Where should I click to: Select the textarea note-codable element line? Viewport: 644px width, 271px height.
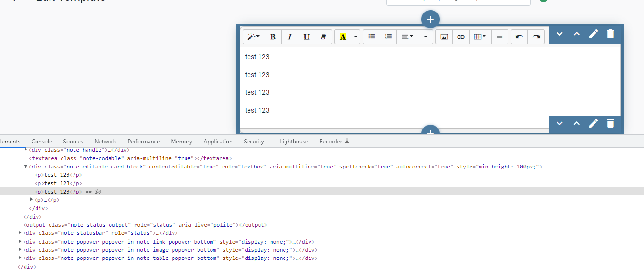coord(130,158)
